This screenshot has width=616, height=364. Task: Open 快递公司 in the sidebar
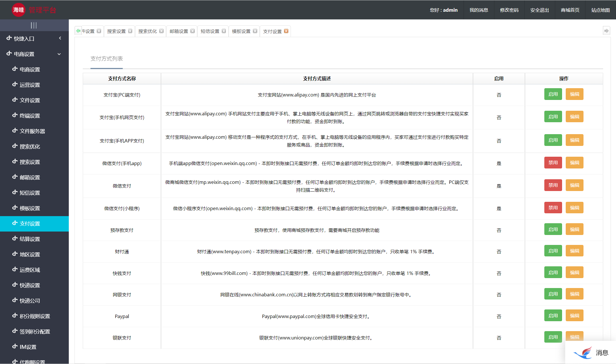coord(34,301)
